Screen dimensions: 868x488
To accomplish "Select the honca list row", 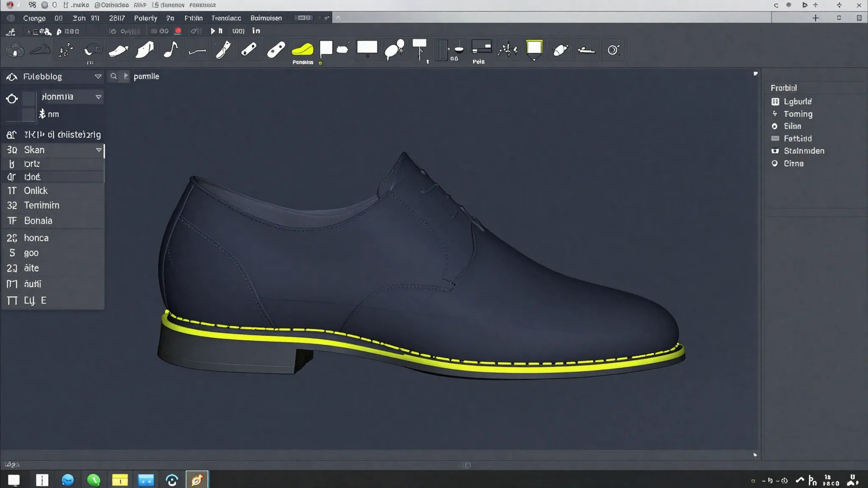I will pyautogui.click(x=53, y=238).
